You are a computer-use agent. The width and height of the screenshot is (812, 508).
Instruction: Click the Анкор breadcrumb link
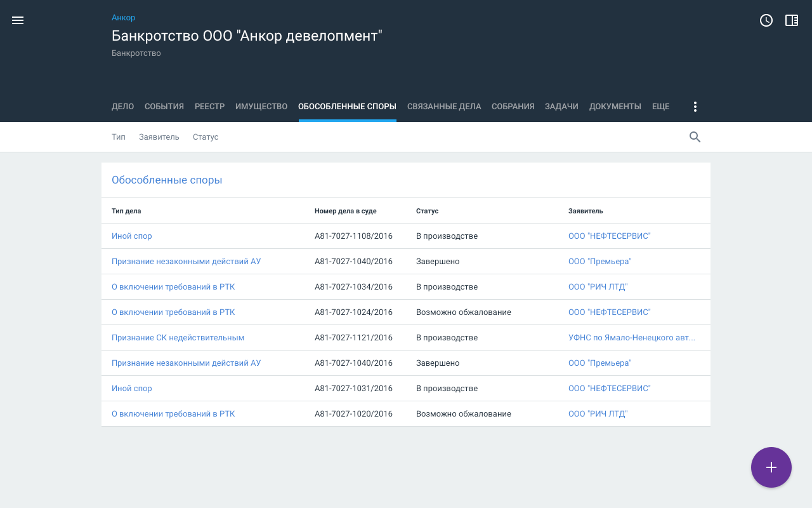[x=123, y=18]
